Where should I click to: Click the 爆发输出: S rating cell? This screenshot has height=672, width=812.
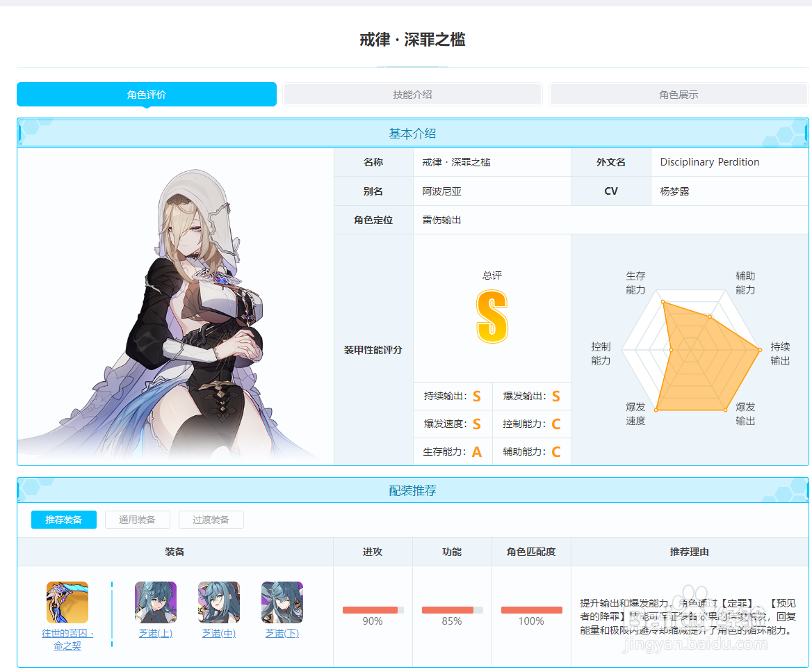532,397
